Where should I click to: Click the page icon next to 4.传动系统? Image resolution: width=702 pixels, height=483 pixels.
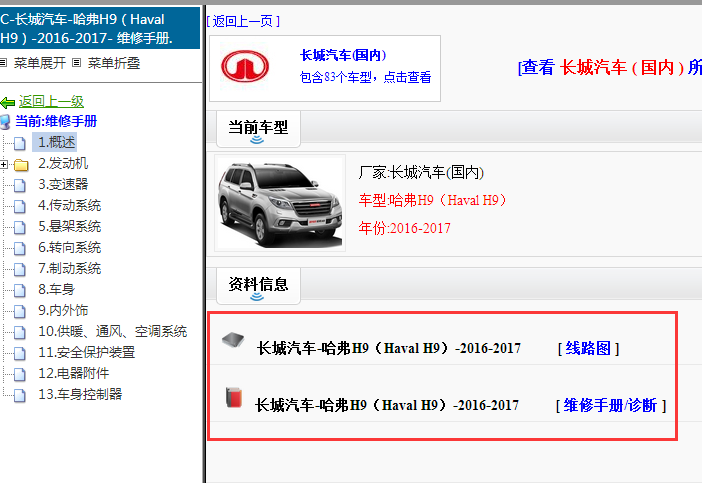tap(20, 206)
